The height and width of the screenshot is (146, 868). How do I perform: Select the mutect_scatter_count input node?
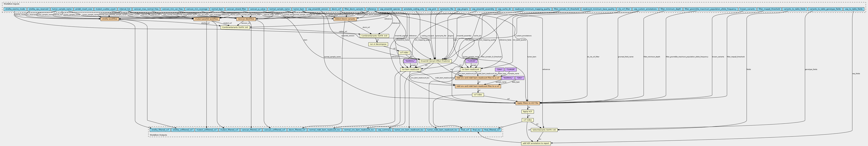coord(106,9)
